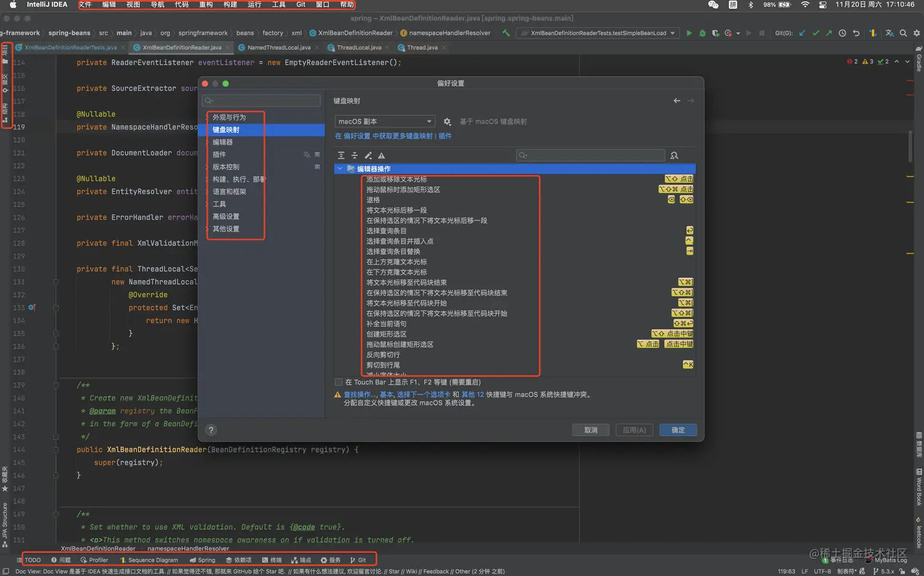This screenshot has width=924, height=576.
Task: Click the 应用(A) apply button
Action: coord(634,430)
